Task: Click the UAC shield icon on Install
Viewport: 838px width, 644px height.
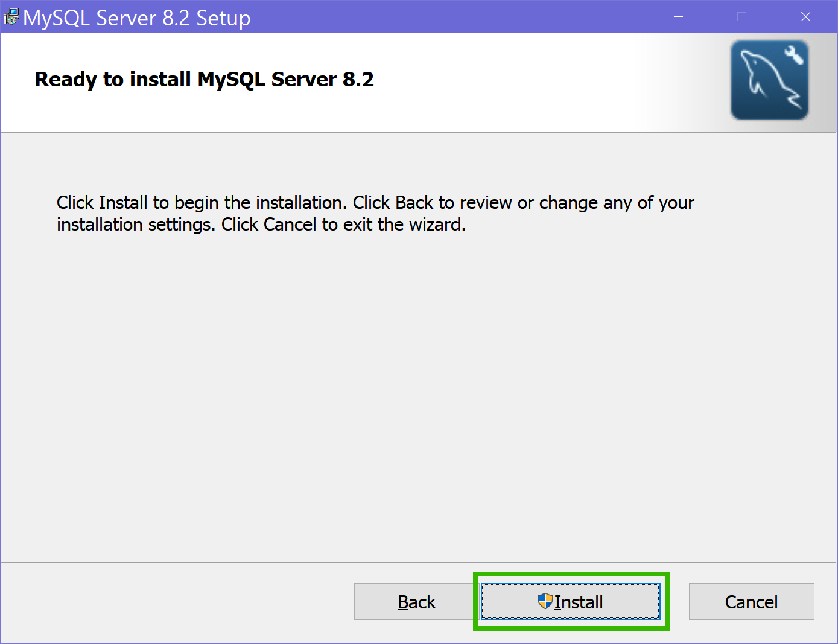Action: coord(545,601)
